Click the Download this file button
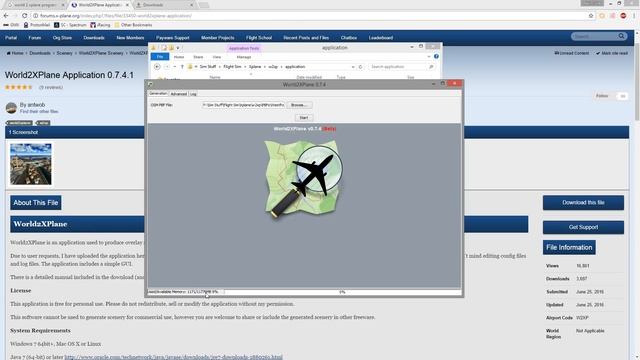The width and height of the screenshot is (640, 360). tap(583, 203)
